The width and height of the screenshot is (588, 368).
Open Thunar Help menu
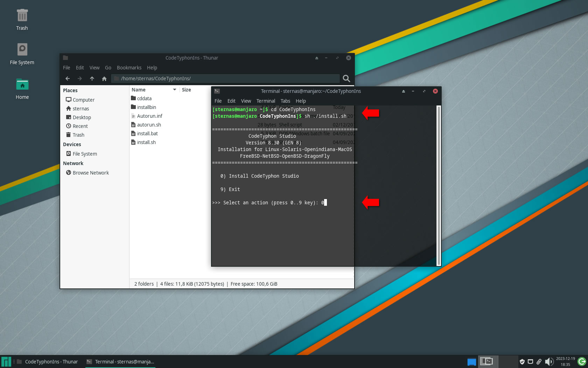click(x=152, y=68)
